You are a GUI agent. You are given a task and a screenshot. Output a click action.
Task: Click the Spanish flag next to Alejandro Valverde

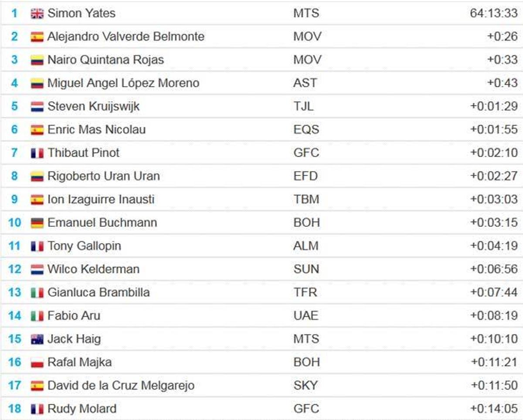coord(37,37)
